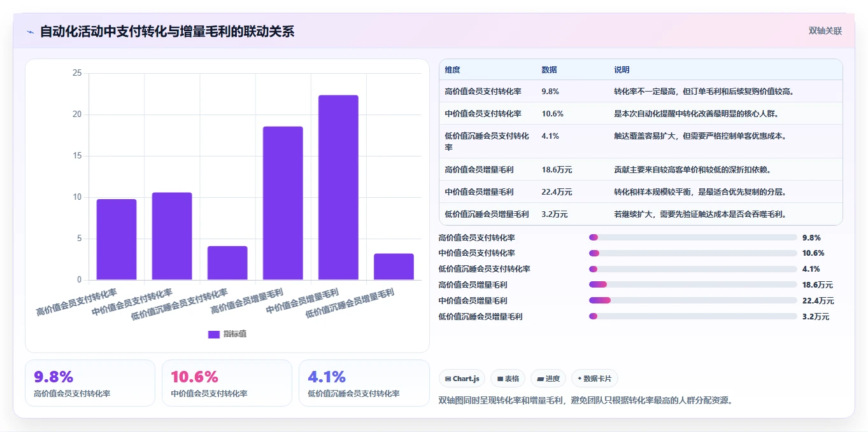Select table row 高价值会员支付转化率
The height and width of the screenshot is (432, 868).
coord(641,92)
